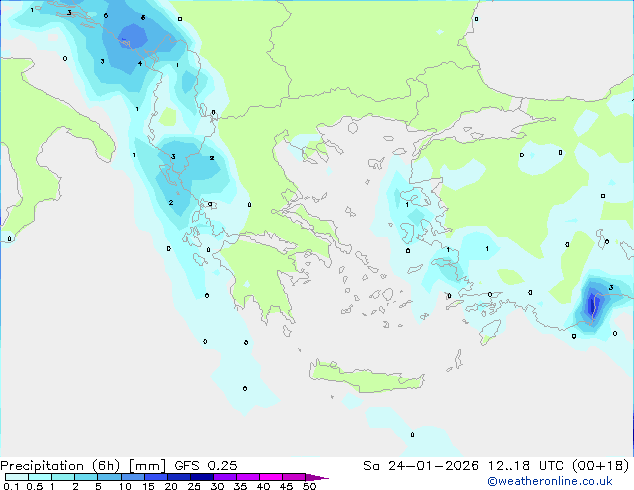Select the 0.5 to 1 legend swatch
634x490 pixels.
pos(40,477)
